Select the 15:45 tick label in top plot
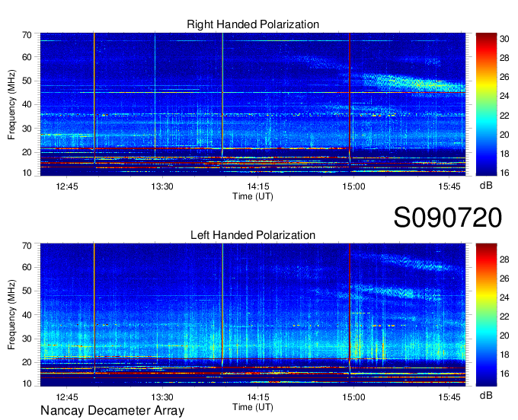Image resolution: width=518 pixels, height=420 pixels. (449, 186)
